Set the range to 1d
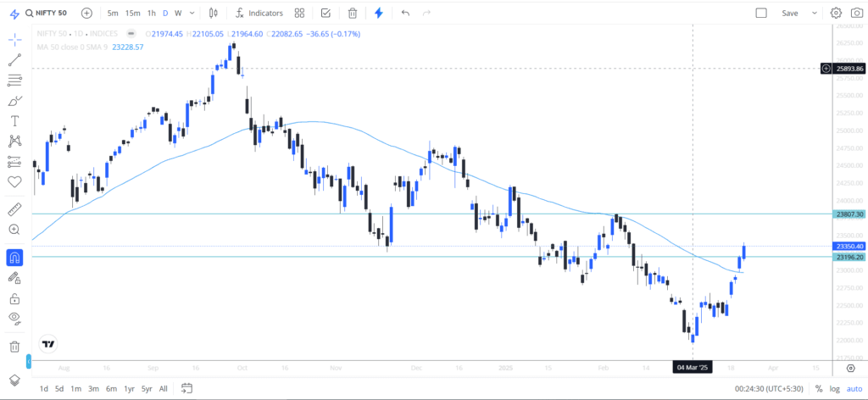868x400 pixels. 44,388
